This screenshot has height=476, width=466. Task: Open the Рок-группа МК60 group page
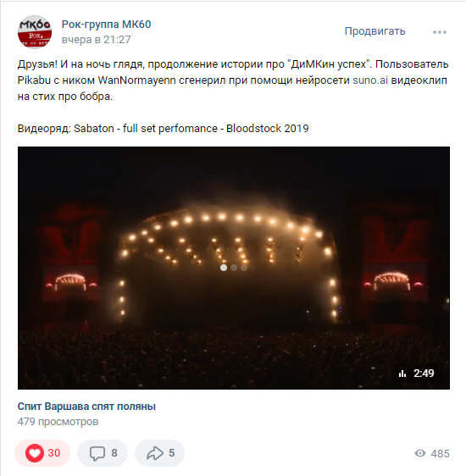(106, 25)
